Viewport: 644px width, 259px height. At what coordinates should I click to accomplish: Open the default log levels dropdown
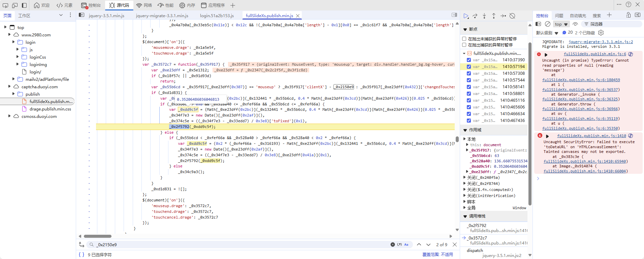547,33
